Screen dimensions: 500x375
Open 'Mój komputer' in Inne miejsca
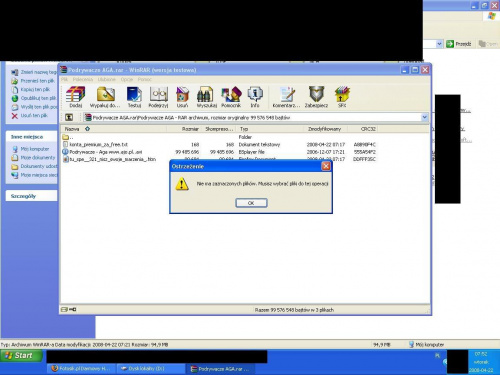[x=30, y=149]
